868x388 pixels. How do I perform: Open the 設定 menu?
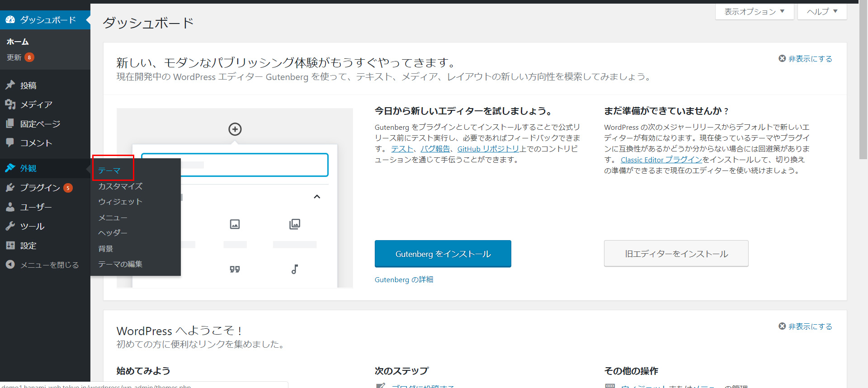point(28,246)
